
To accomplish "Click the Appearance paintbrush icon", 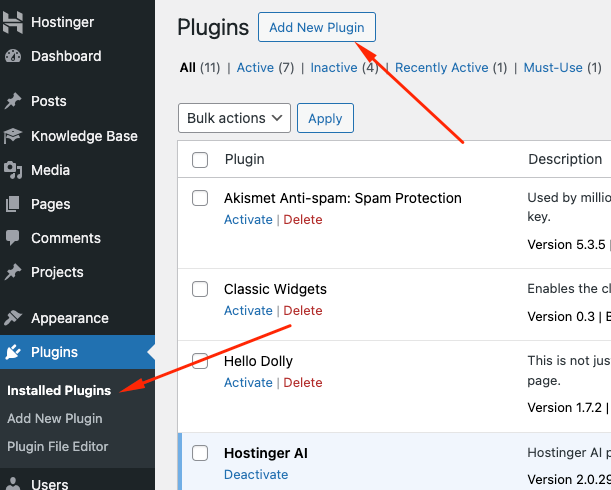I will (13, 318).
